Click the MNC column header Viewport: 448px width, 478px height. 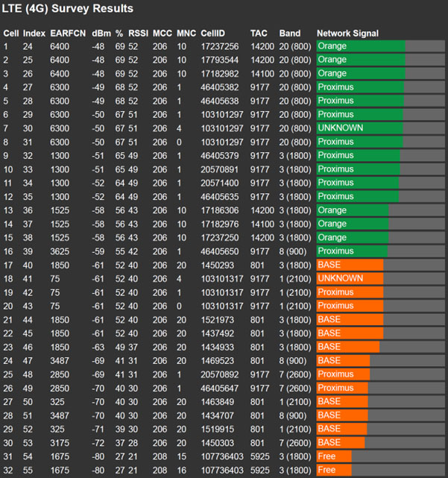[x=186, y=34]
